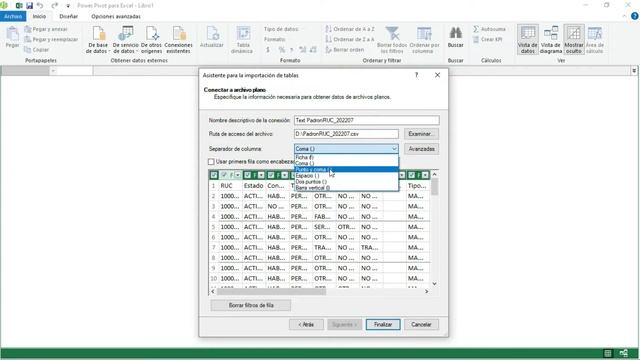Sort with Ordenar de A a Z

tap(350, 29)
